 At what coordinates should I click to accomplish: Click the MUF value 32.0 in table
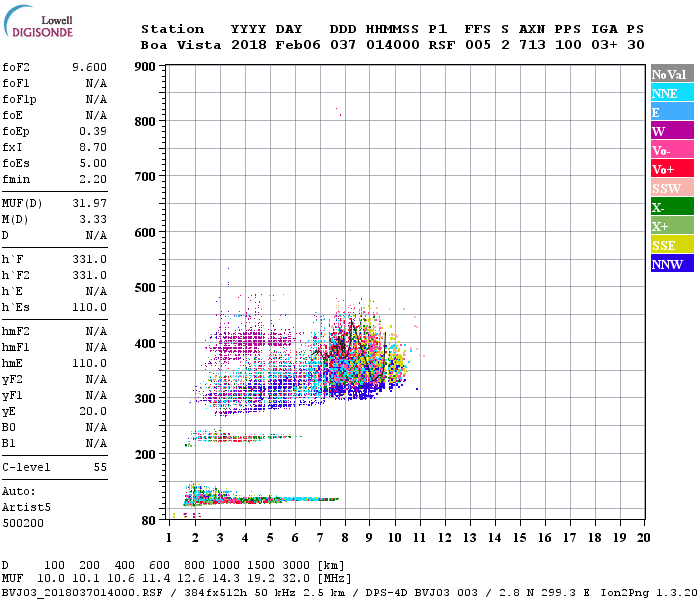pos(296,578)
